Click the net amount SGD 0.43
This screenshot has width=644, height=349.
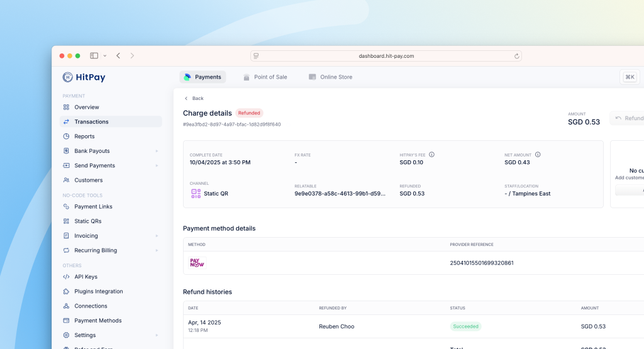(x=517, y=162)
